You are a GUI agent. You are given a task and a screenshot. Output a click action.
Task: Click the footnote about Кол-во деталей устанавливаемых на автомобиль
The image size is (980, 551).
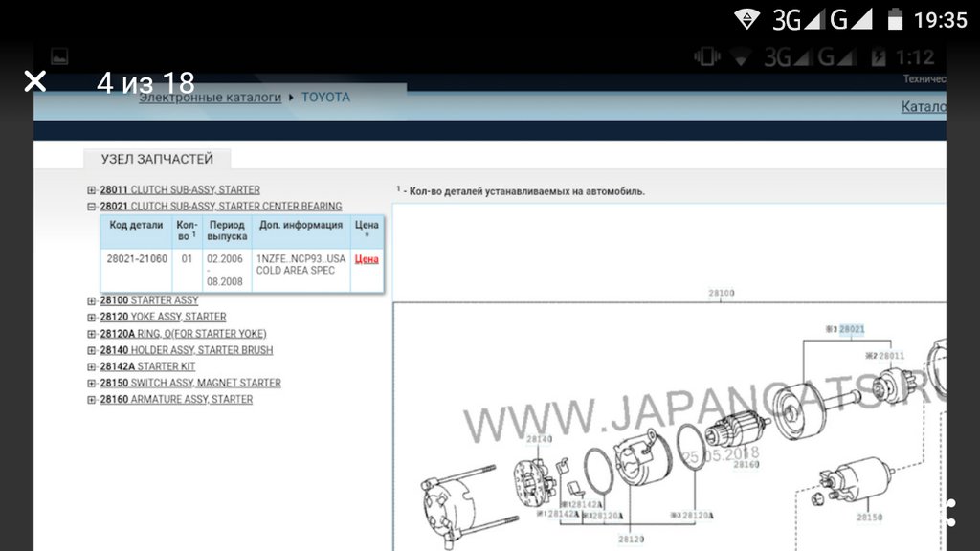tap(521, 190)
